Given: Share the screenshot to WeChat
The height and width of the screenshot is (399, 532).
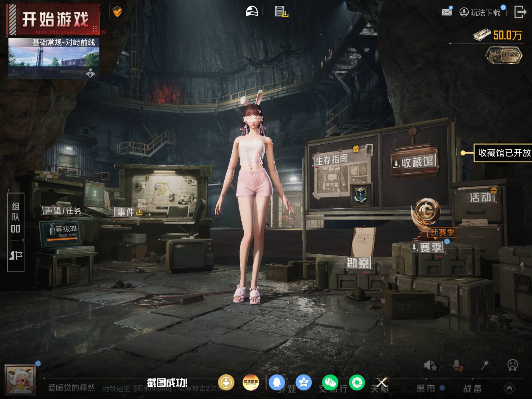Looking at the screenshot, I should 330,382.
